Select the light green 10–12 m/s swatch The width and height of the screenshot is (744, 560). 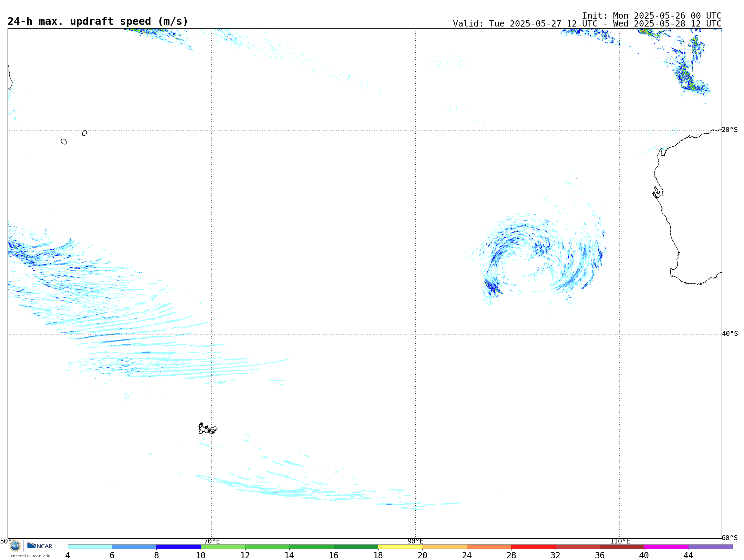[x=223, y=547]
